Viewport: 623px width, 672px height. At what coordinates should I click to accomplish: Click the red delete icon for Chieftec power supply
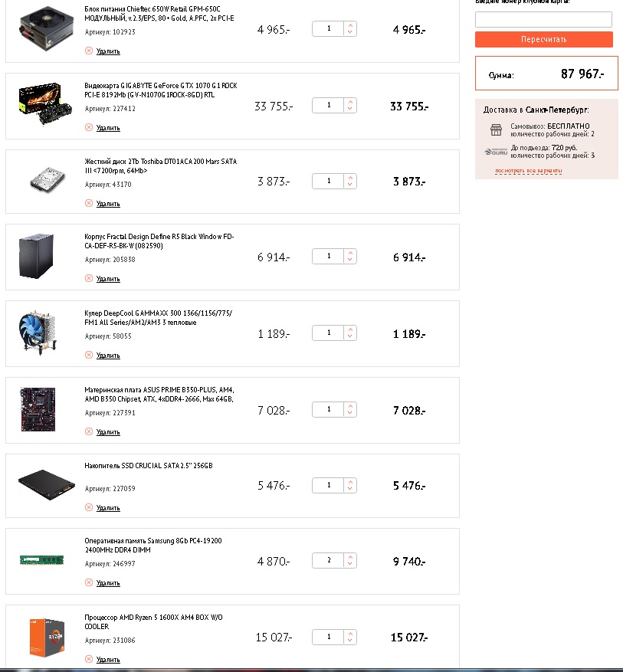(x=89, y=51)
